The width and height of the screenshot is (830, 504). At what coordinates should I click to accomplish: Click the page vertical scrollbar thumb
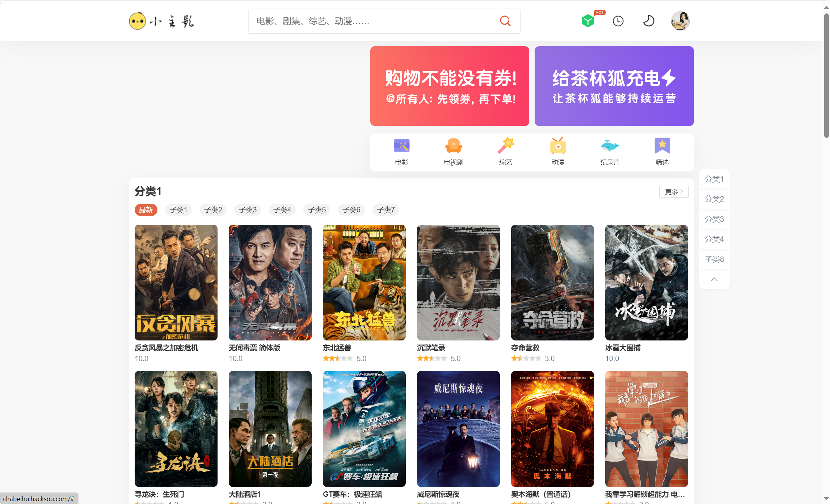point(826,75)
